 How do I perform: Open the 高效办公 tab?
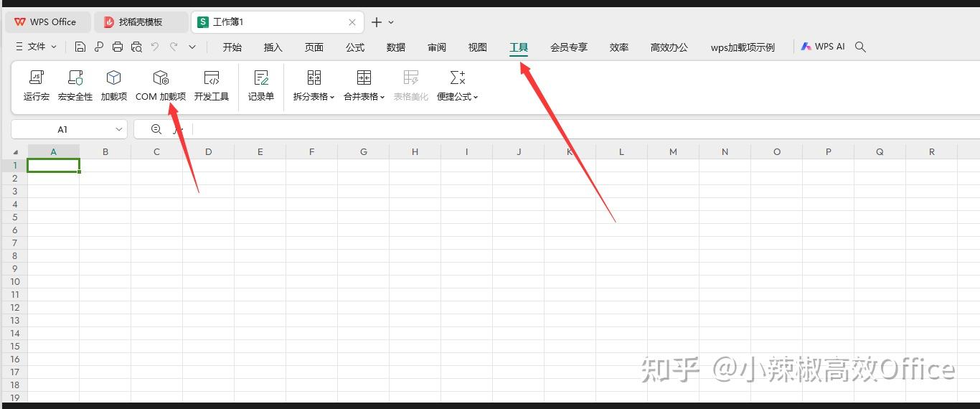(669, 47)
